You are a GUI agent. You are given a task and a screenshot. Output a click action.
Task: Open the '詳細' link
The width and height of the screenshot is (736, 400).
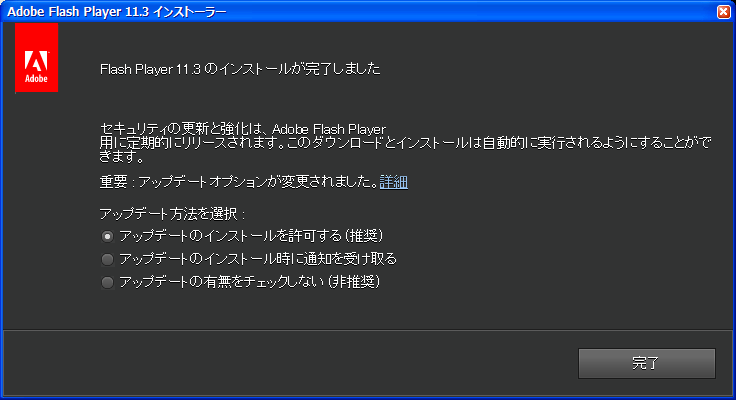tap(394, 182)
